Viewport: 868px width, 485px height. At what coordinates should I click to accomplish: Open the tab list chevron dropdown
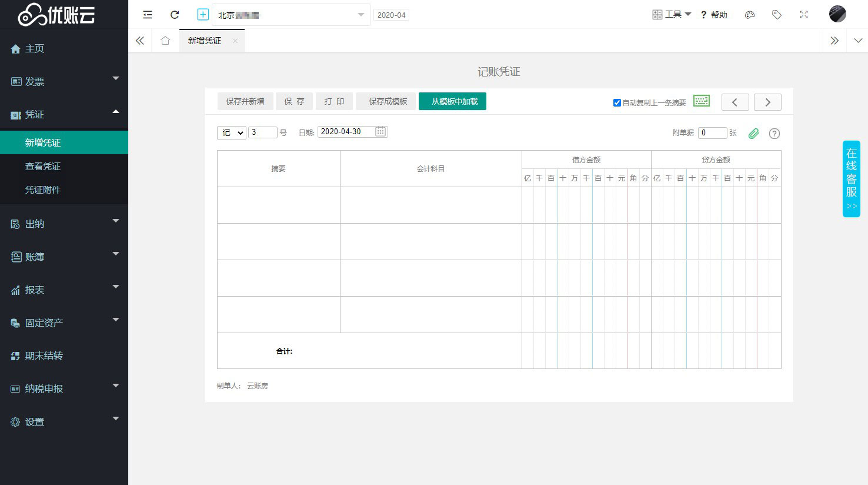pos(858,41)
